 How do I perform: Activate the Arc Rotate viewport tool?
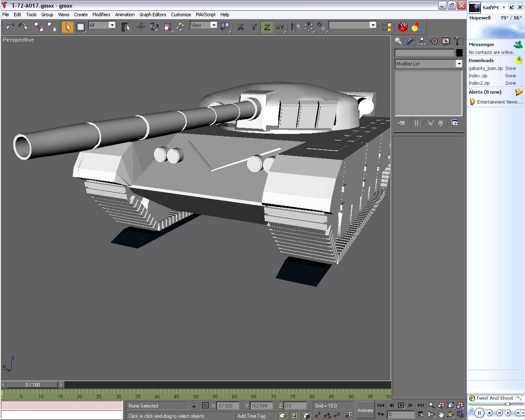pos(451,414)
